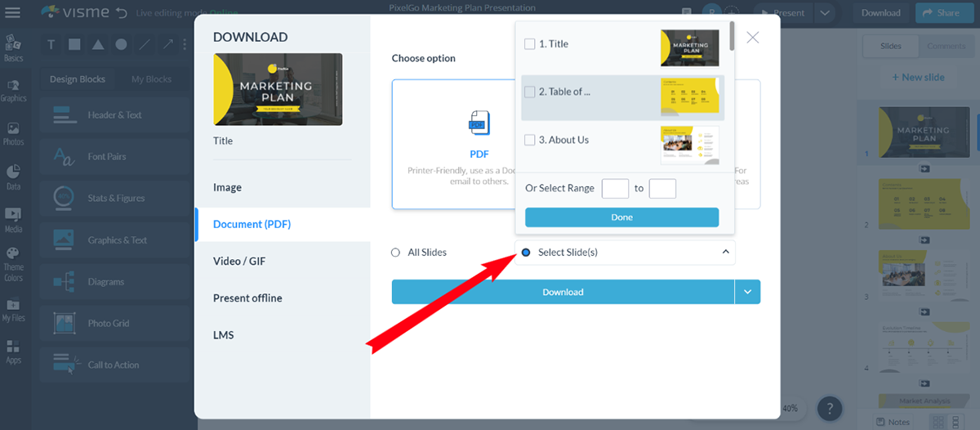Click the undo arrow icon
The height and width of the screenshot is (430, 980).
tap(122, 12)
